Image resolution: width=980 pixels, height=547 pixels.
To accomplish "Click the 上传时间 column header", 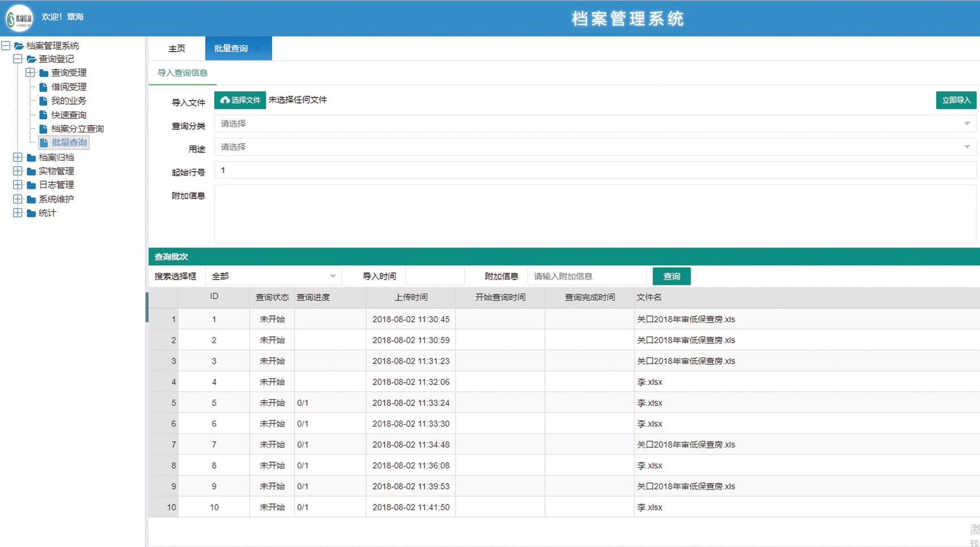I will (x=411, y=297).
